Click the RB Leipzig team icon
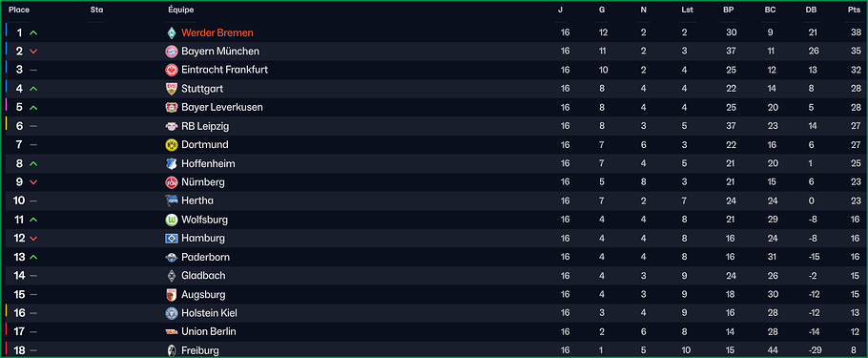Image resolution: width=868 pixels, height=358 pixels. [172, 126]
